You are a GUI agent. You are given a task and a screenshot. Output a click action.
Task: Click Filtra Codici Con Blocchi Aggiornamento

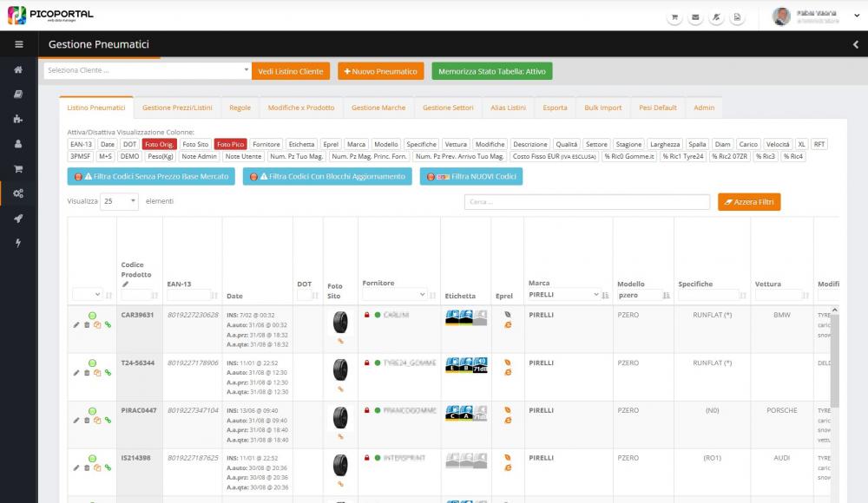327,177
